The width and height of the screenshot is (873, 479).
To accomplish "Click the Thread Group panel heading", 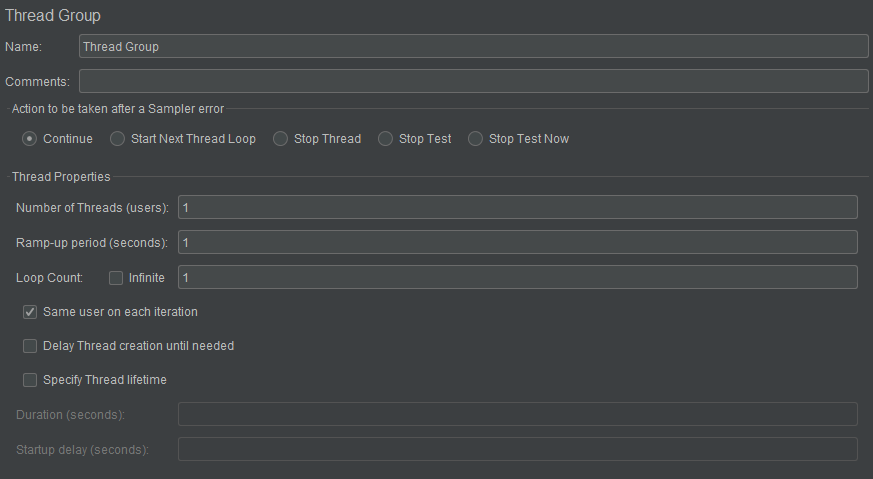I will point(53,16).
